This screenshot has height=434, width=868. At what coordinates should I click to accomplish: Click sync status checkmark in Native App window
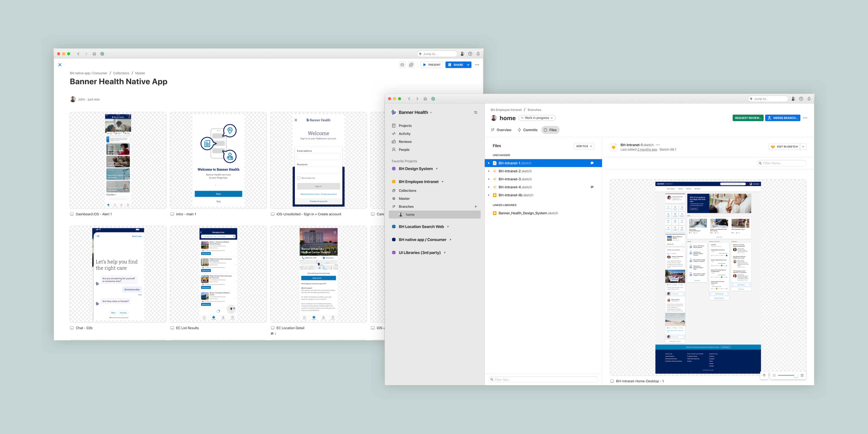click(x=103, y=54)
